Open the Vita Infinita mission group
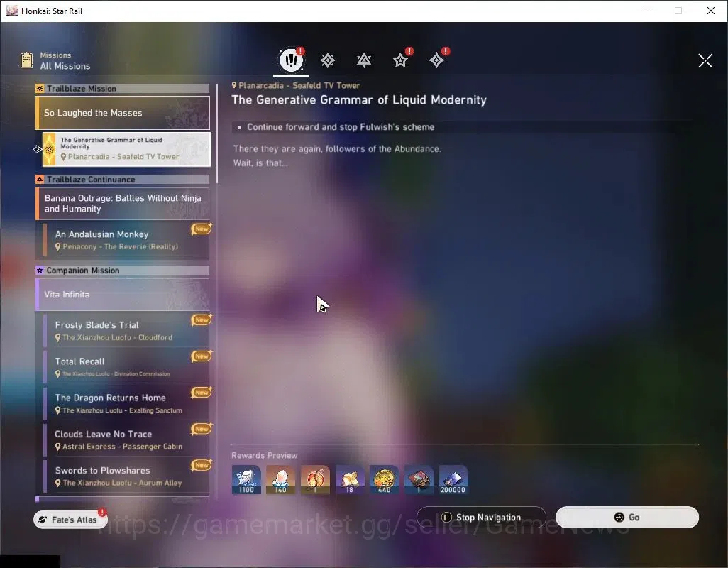The image size is (728, 568). (123, 295)
